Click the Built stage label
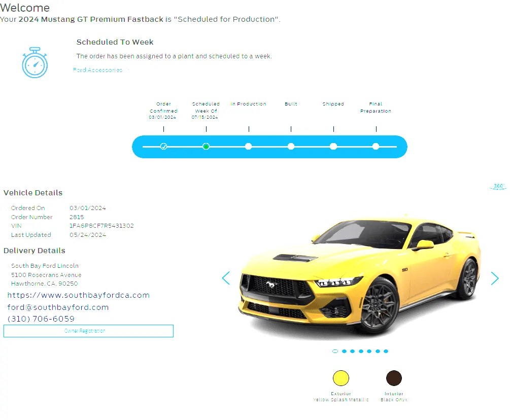 tap(291, 104)
